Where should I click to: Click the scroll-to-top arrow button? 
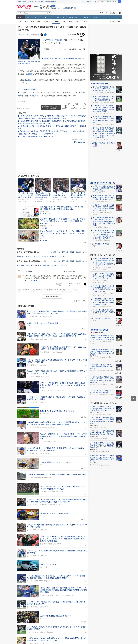(133, 398)
